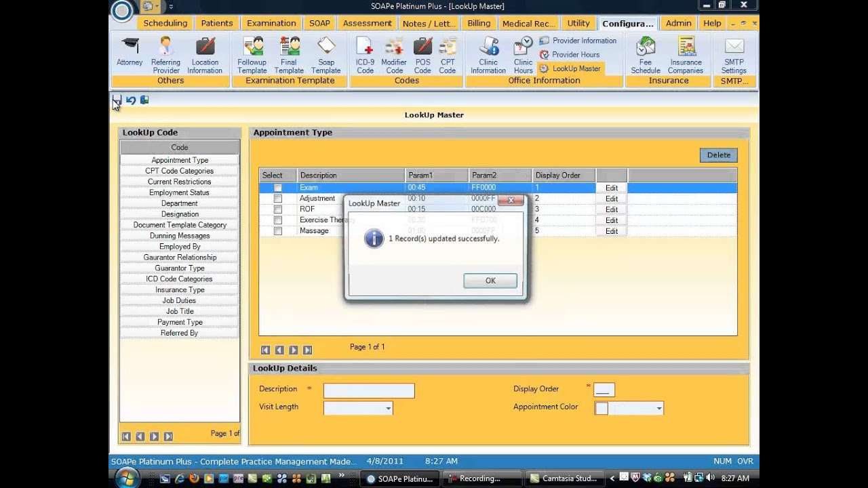Select LookUp Master in Office Information

tap(570, 68)
